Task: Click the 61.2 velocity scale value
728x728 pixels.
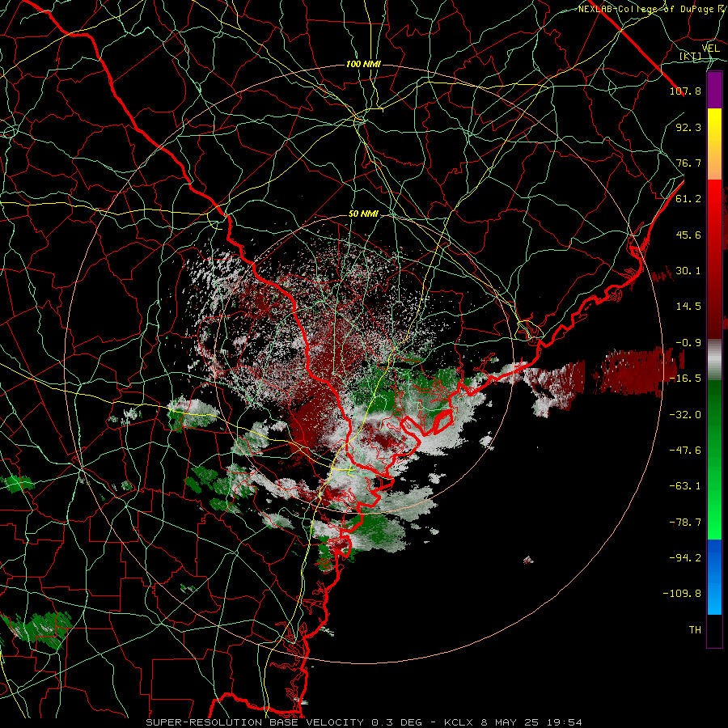Action: click(x=688, y=199)
